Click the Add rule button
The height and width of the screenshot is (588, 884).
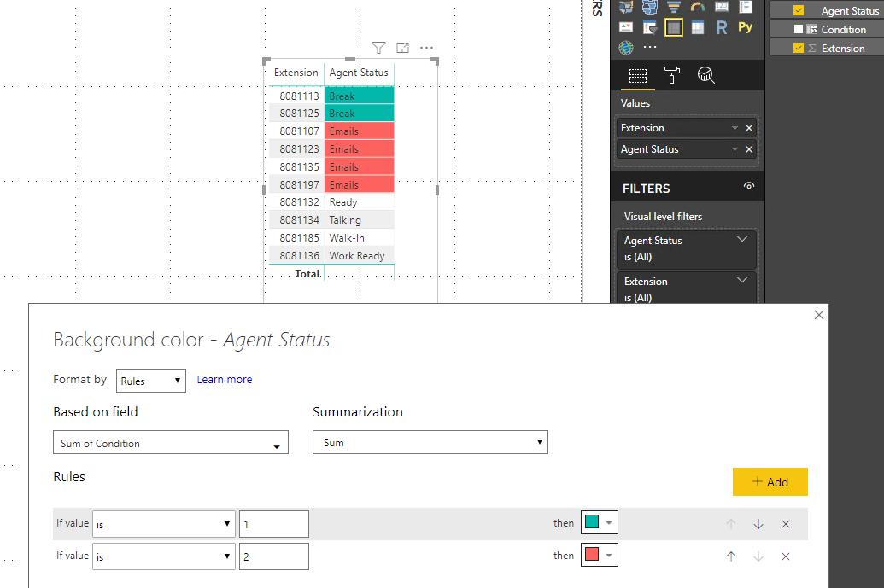770,482
